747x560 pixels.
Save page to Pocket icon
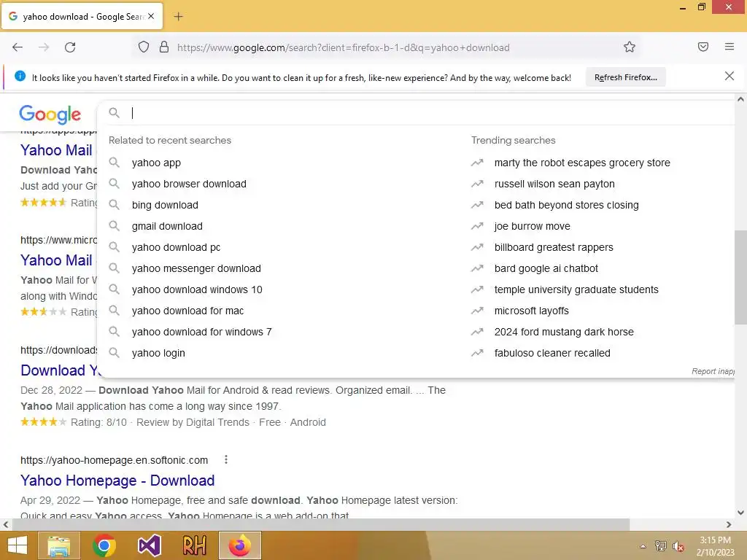click(x=703, y=47)
